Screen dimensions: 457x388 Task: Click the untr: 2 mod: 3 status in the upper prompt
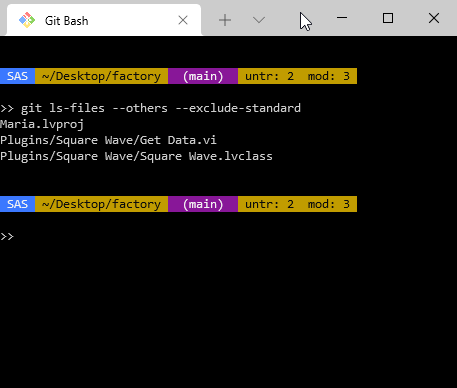click(297, 76)
